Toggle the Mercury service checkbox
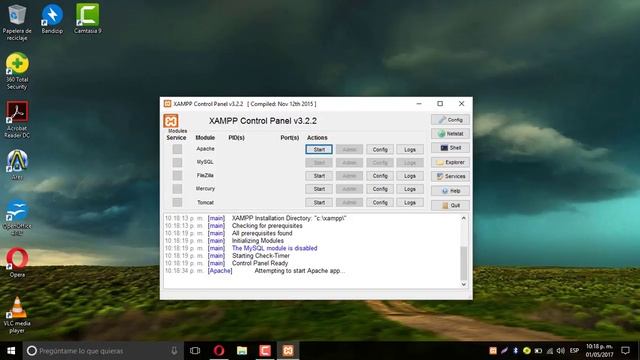640x360 pixels. [x=177, y=189]
